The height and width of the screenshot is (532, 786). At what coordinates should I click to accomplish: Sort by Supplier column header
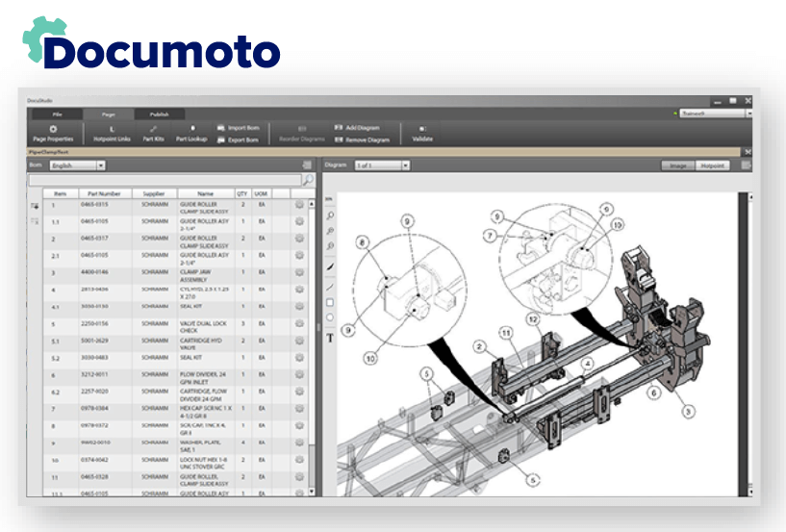point(154,193)
